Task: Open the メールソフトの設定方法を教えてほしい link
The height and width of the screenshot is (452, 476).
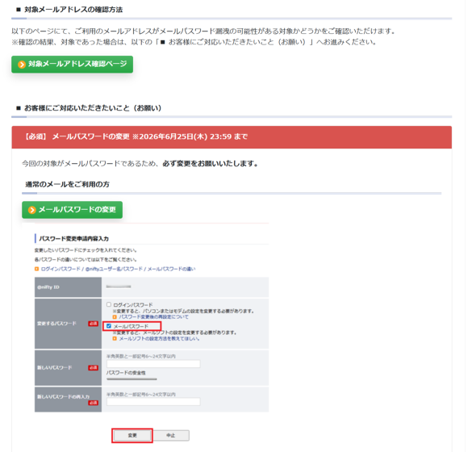Action: (x=159, y=338)
